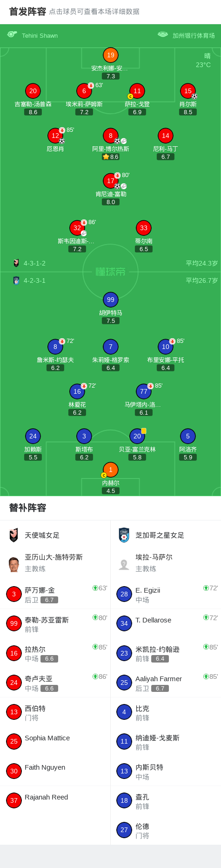The height and width of the screenshot is (868, 221).
Task: Open 天使城女足 team logo
Action: point(13,535)
